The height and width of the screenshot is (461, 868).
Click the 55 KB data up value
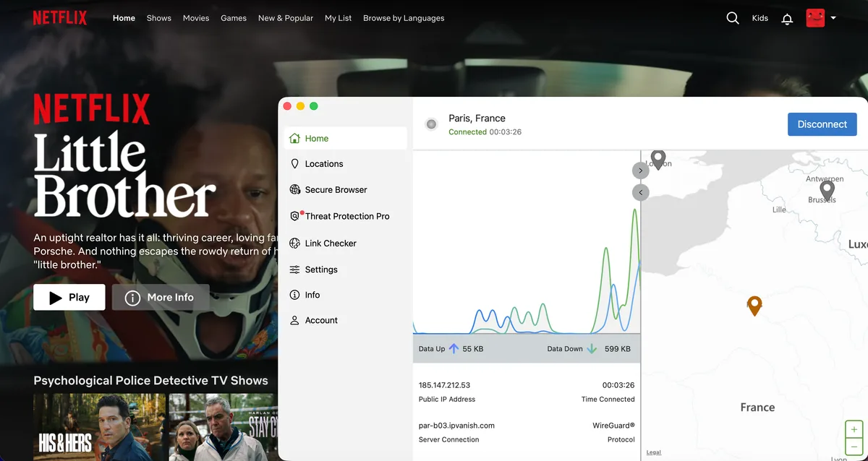pos(473,348)
